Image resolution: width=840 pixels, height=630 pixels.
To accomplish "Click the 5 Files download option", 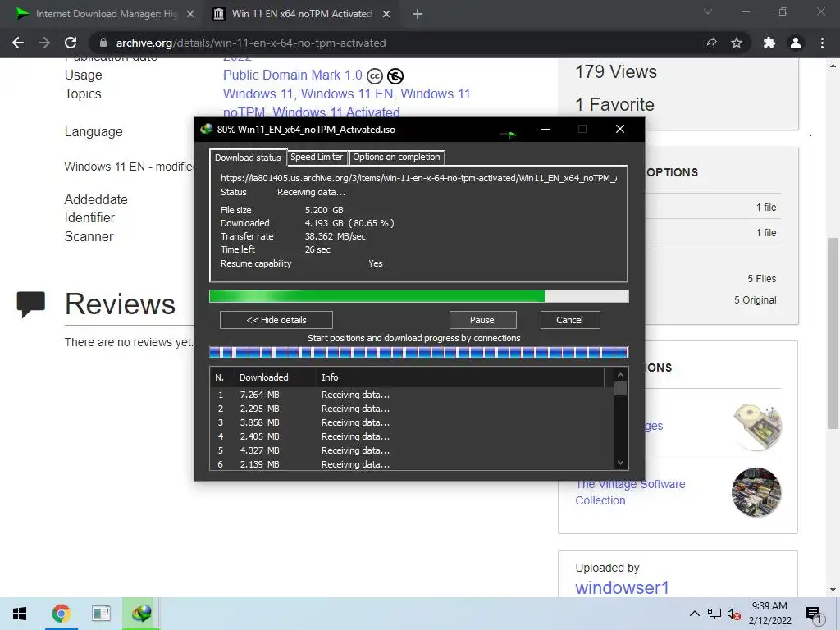I will pyautogui.click(x=762, y=279).
